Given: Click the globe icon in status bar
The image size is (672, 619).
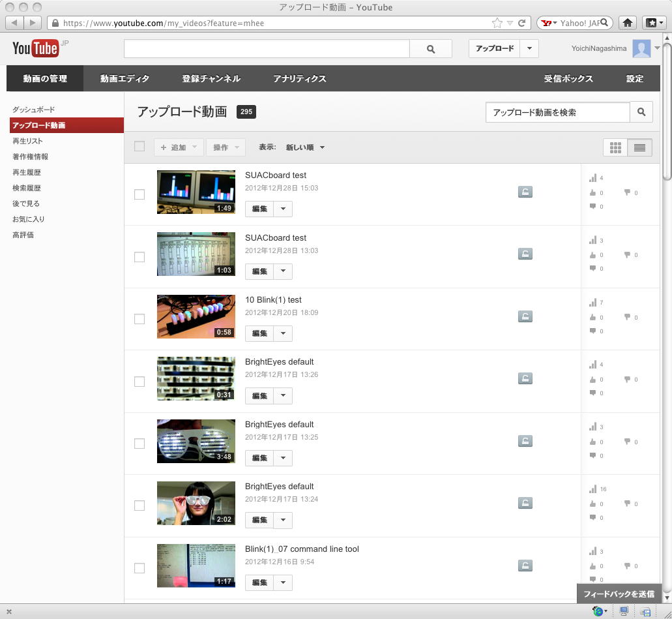Looking at the screenshot, I should pyautogui.click(x=598, y=611).
